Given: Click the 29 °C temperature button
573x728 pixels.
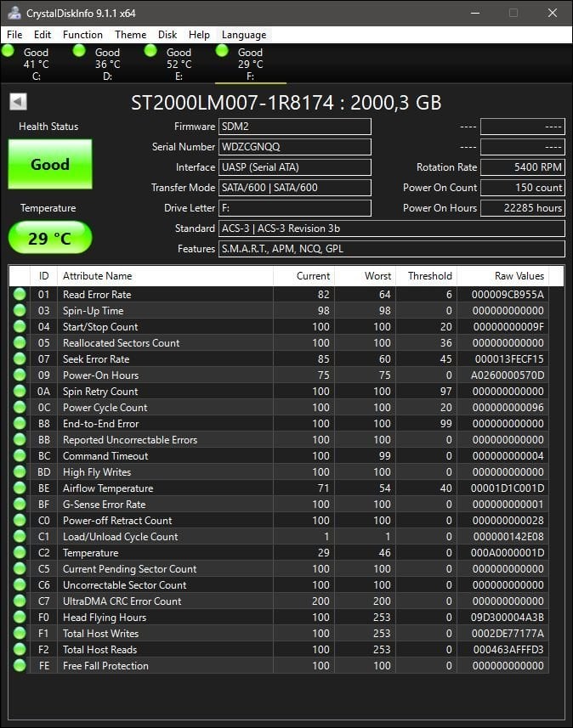Looking at the screenshot, I should [50, 238].
